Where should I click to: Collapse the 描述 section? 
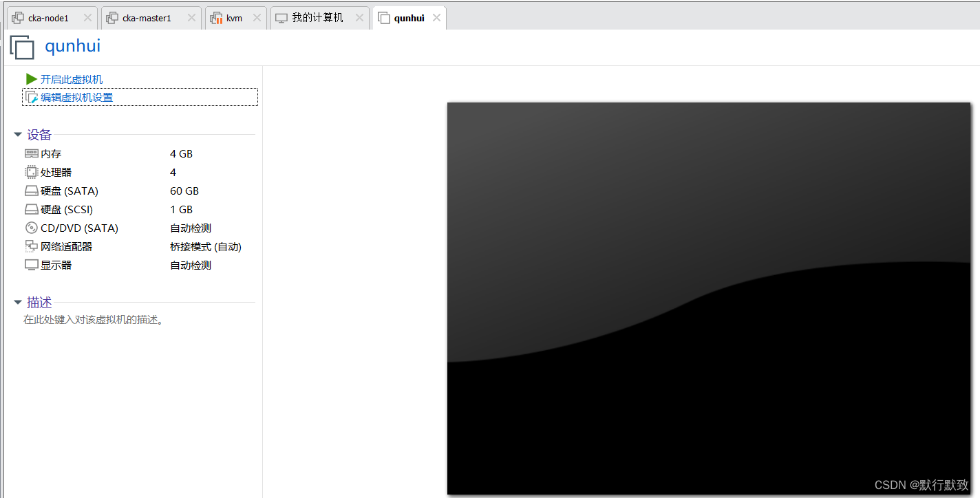tap(18, 303)
